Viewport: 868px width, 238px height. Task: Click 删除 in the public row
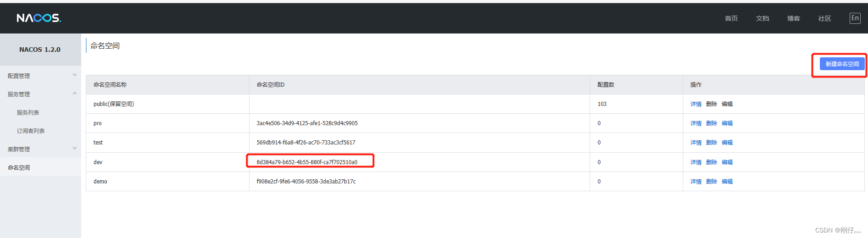point(711,104)
